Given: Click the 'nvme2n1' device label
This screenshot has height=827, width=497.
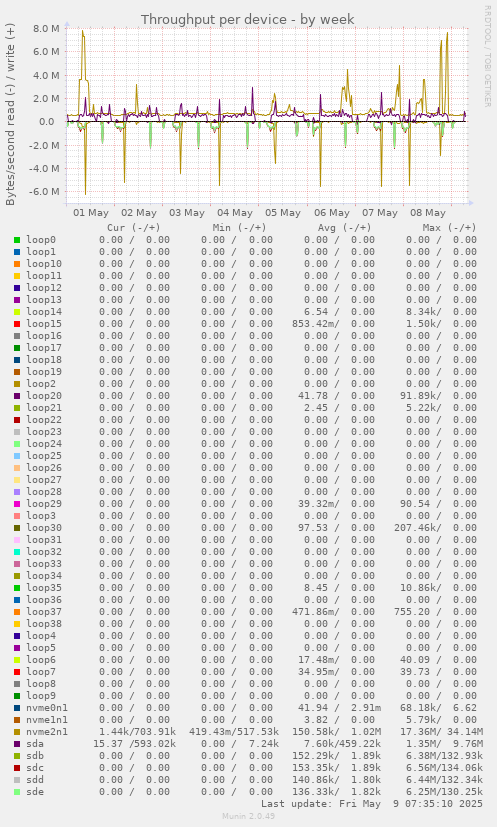Looking at the screenshot, I should tap(47, 732).
